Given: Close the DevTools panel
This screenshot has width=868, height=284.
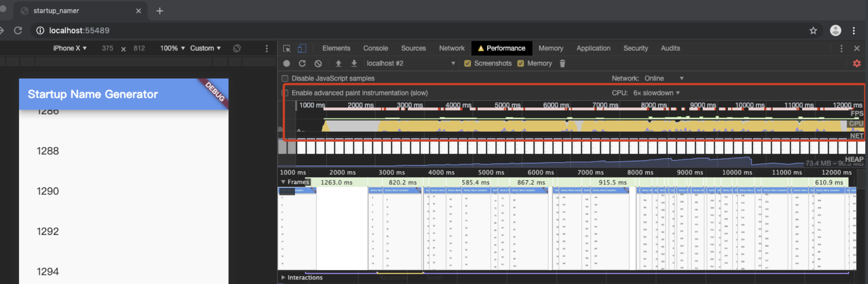Looking at the screenshot, I should click(857, 48).
